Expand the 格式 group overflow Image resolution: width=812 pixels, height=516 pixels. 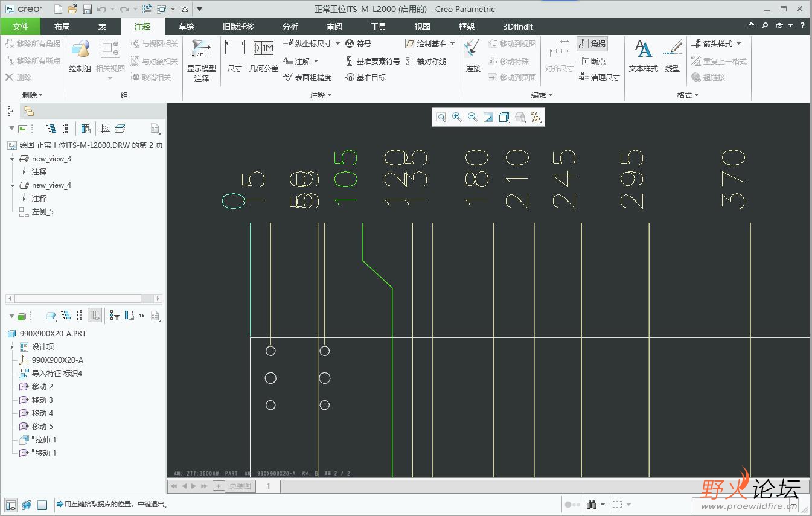(x=688, y=95)
